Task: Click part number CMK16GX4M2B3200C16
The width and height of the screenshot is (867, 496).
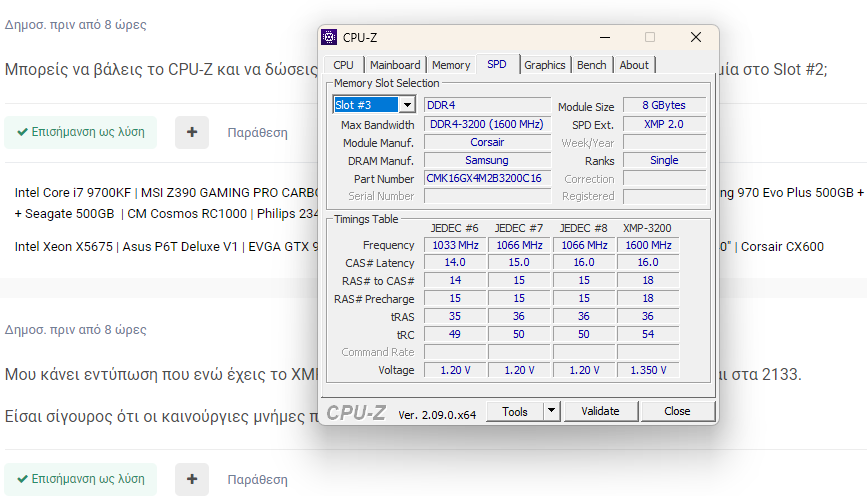Action: pyautogui.click(x=487, y=178)
